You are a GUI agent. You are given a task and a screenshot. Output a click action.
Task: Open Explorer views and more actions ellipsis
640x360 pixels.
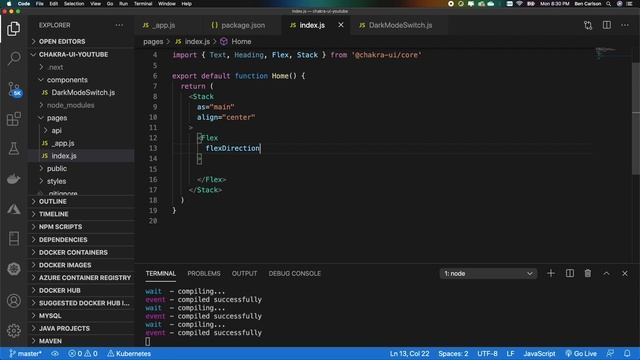[x=119, y=25]
